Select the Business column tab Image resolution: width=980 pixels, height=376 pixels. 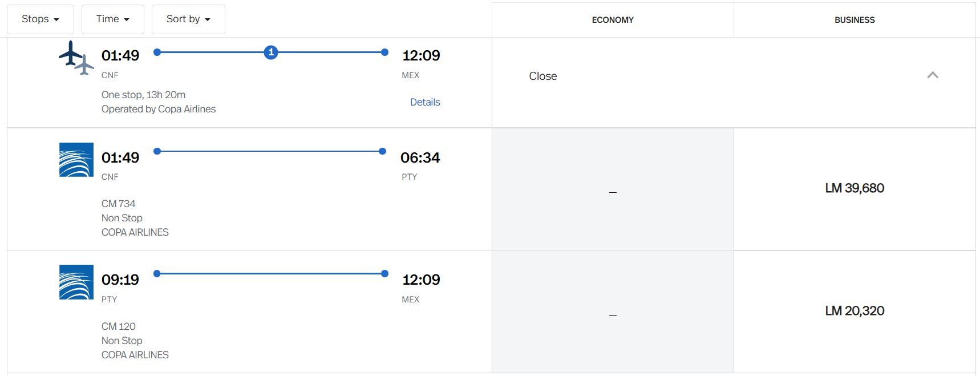click(x=855, y=20)
